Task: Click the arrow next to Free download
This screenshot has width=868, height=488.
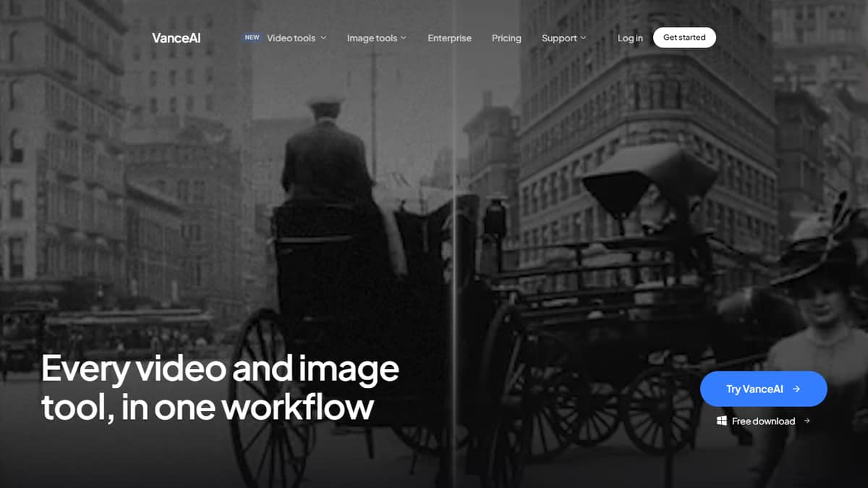Action: (x=807, y=421)
